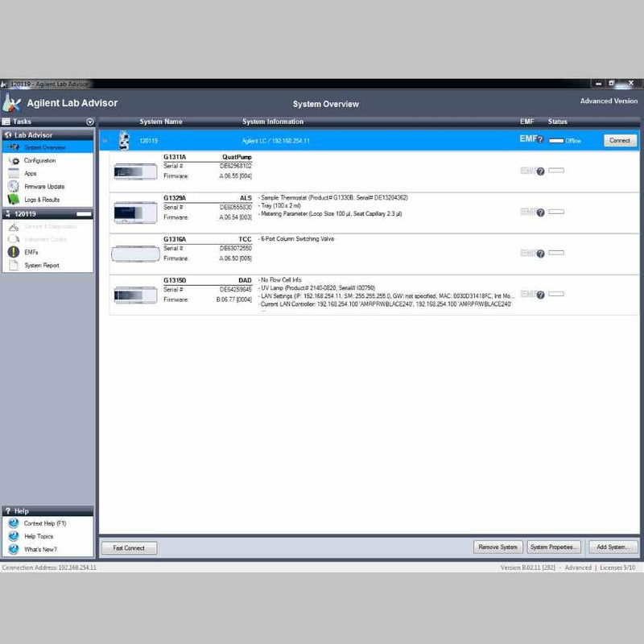644x644 pixels.
Task: Click the Connection Address status bar text
Action: click(x=49, y=568)
